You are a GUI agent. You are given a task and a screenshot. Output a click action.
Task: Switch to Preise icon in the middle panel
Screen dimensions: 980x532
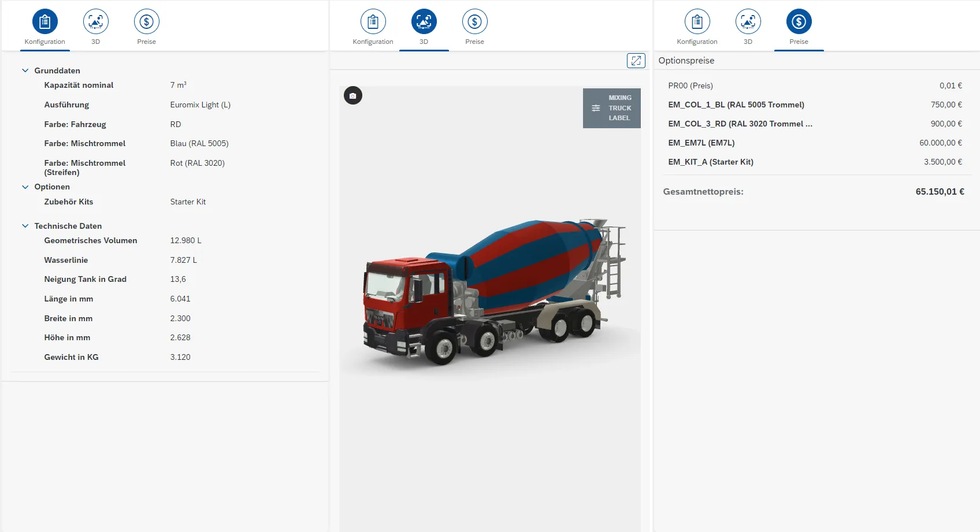[x=474, y=22]
